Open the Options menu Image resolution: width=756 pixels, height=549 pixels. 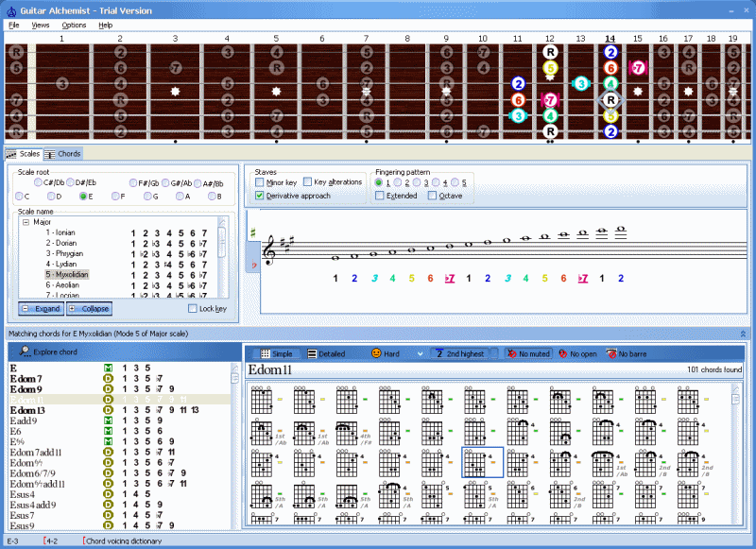(74, 25)
